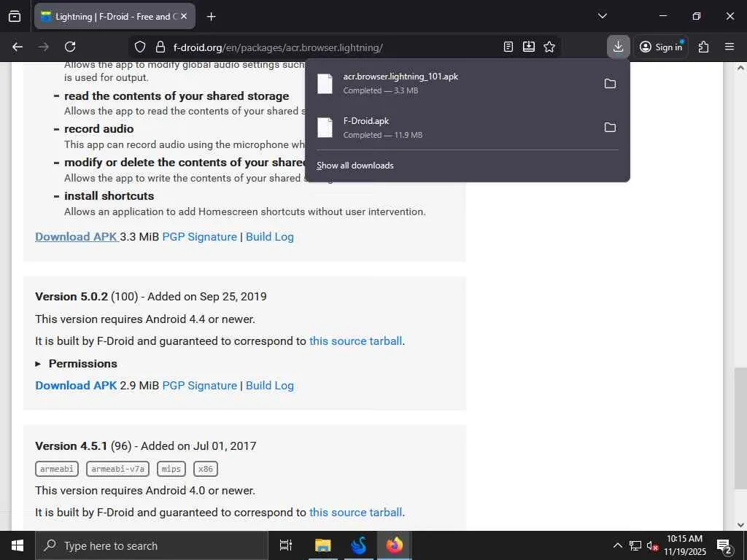Click the page vertical scrollbar thumb
This screenshot has width=747, height=560.
point(740,429)
